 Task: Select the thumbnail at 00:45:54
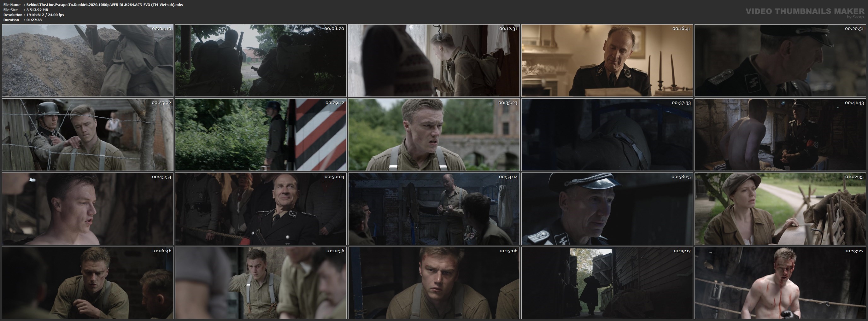tap(88, 209)
